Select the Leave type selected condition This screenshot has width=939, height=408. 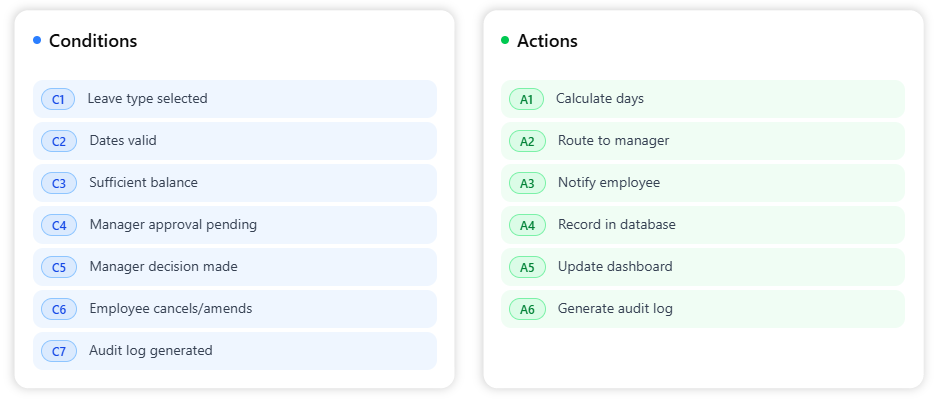pyautogui.click(x=147, y=99)
